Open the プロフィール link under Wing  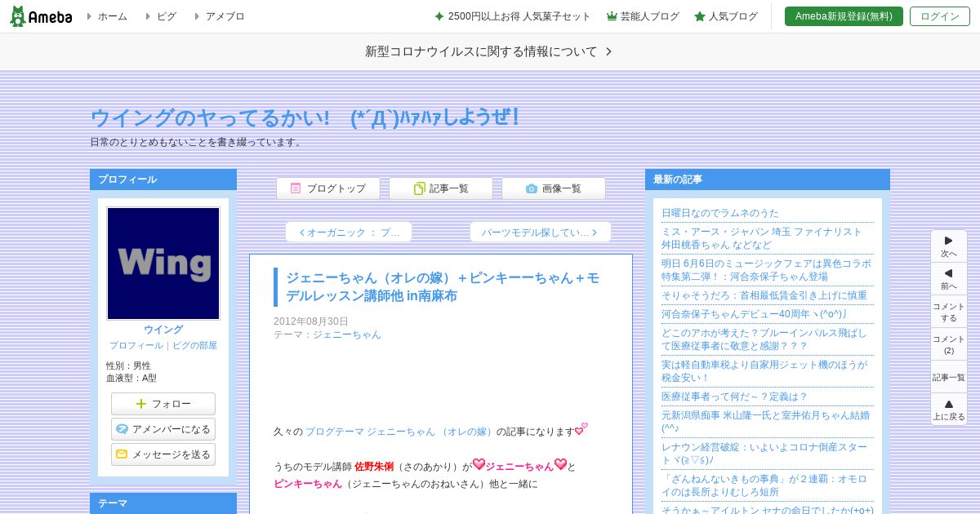[136, 345]
